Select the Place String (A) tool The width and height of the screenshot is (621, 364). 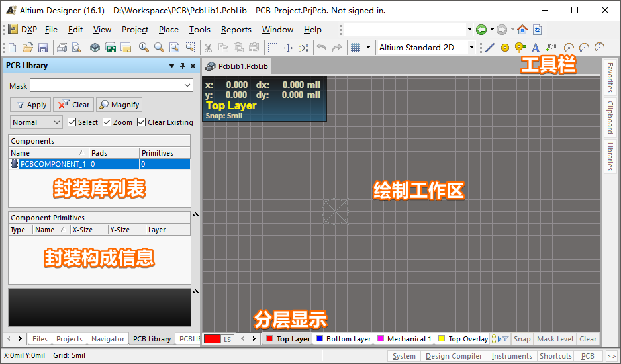click(535, 48)
